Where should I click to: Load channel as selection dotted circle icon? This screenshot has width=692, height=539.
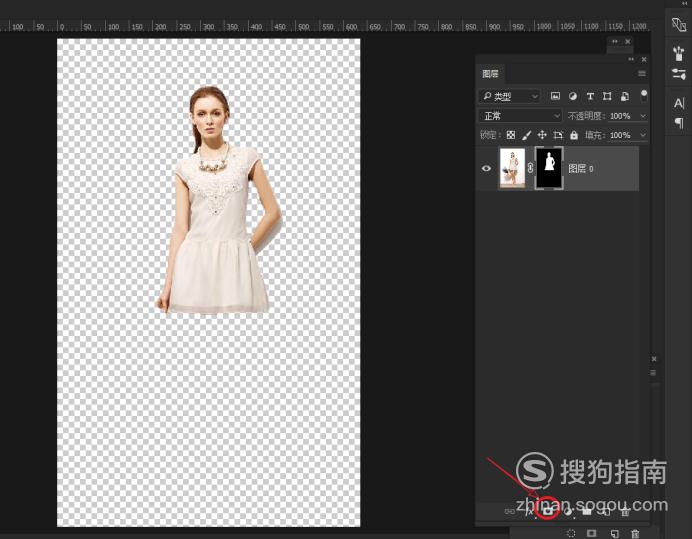tap(571, 533)
